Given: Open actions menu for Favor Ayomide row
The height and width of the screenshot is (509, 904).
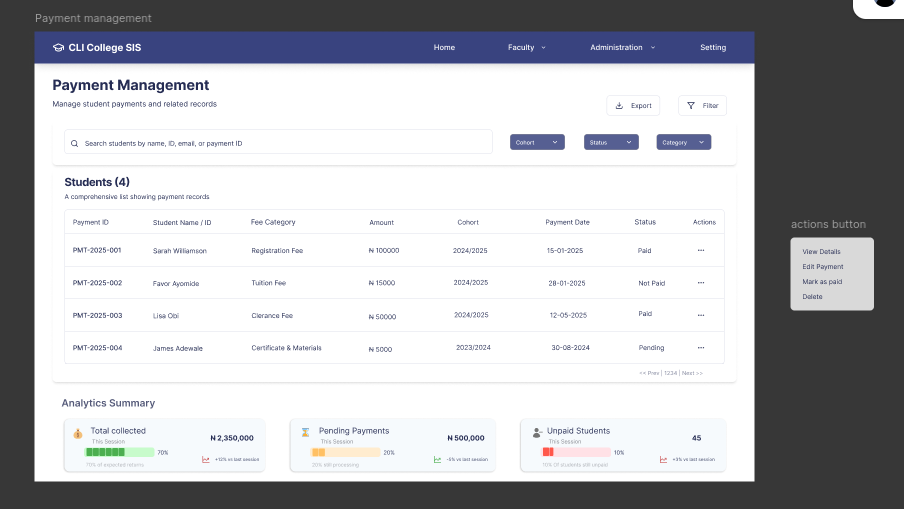Looking at the screenshot, I should tap(701, 283).
